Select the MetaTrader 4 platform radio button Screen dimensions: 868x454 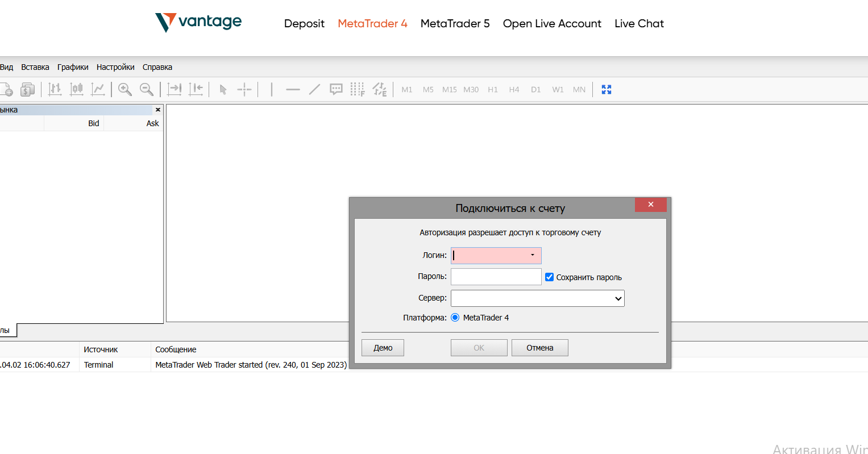click(455, 318)
